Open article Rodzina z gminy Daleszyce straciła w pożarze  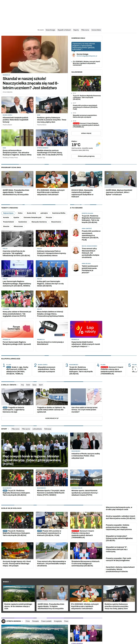coord(52,120)
